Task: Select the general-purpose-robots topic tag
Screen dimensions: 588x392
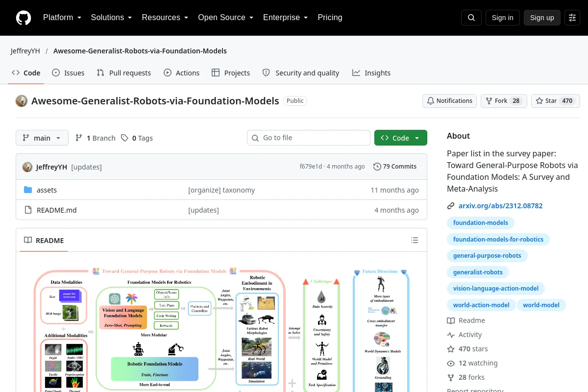Action: pyautogui.click(x=487, y=256)
